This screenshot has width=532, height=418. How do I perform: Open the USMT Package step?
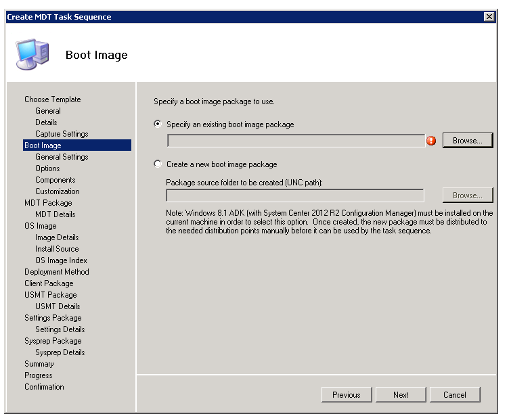[51, 295]
